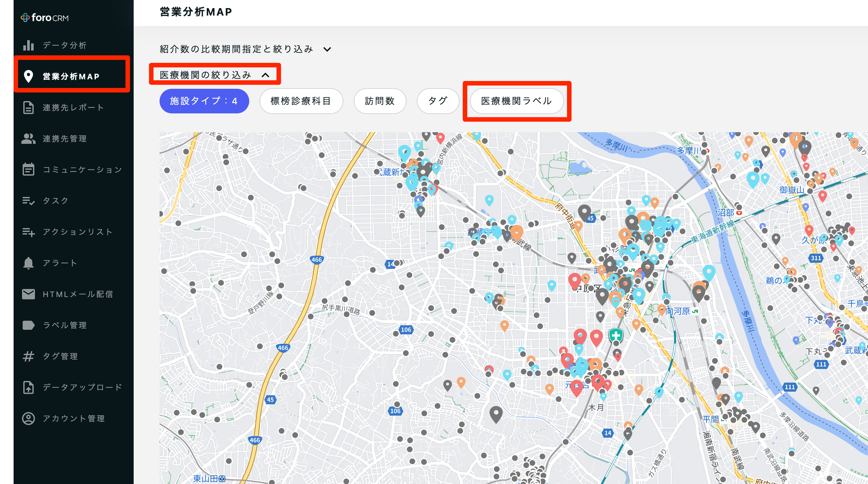Open アラート in sidebar

[60, 263]
